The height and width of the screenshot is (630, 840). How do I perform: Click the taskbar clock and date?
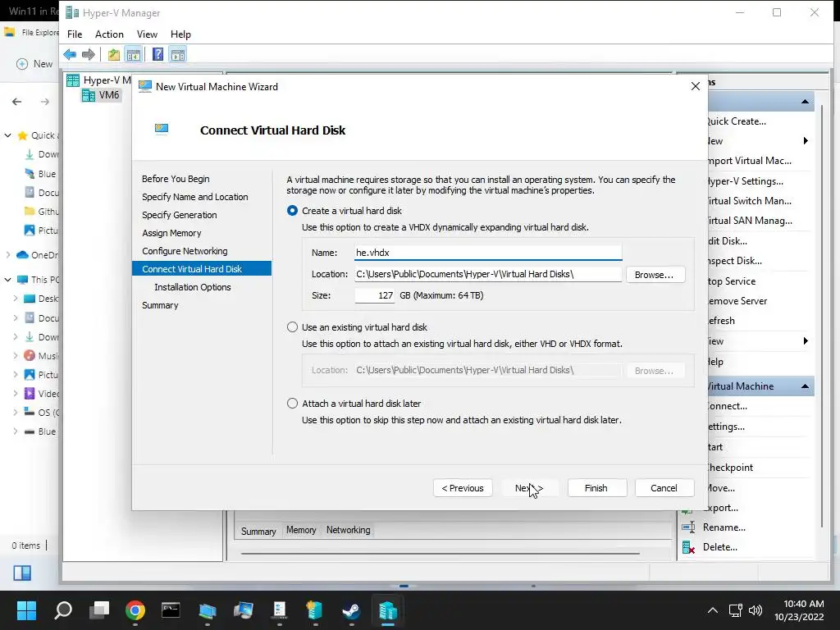(799, 610)
